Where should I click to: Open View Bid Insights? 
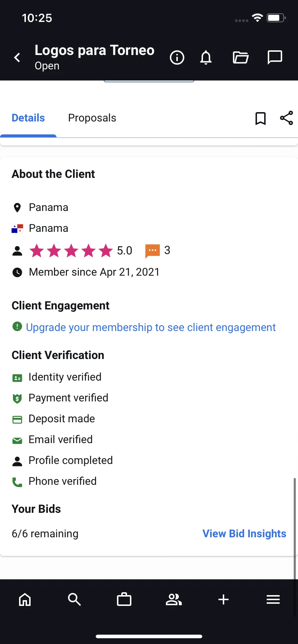tap(244, 534)
